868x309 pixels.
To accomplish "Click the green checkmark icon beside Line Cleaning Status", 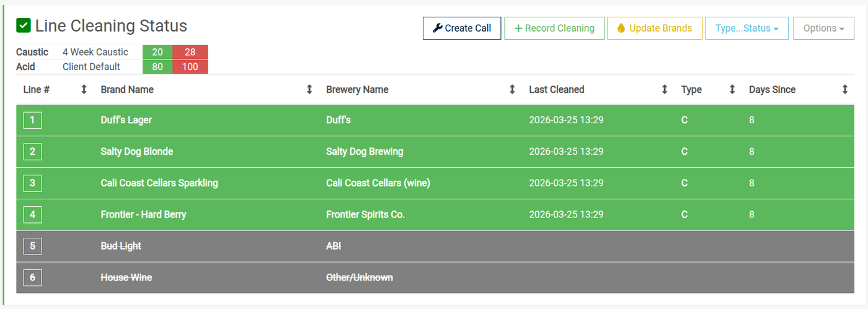I will pos(24,25).
